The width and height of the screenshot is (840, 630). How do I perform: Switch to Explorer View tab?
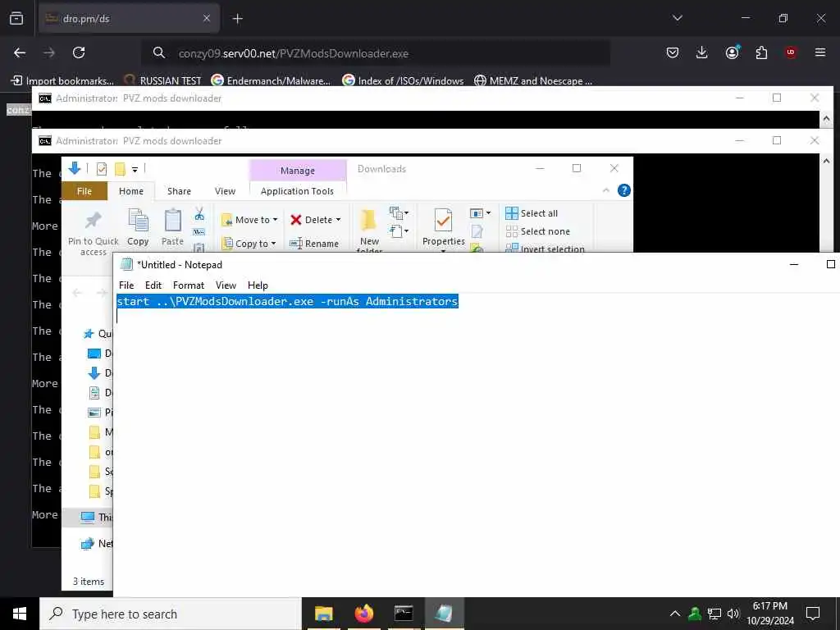coord(225,191)
